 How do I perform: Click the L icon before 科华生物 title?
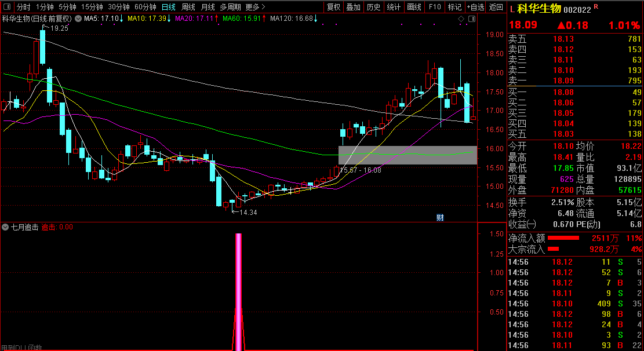pos(512,9)
